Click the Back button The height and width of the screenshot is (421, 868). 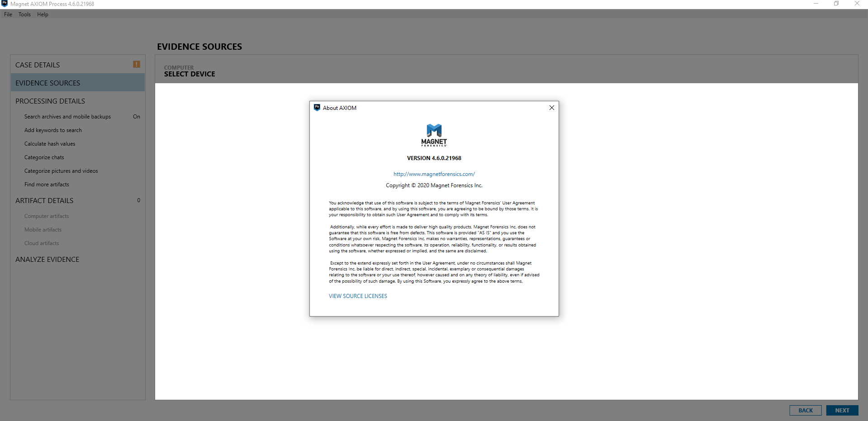[806, 410]
